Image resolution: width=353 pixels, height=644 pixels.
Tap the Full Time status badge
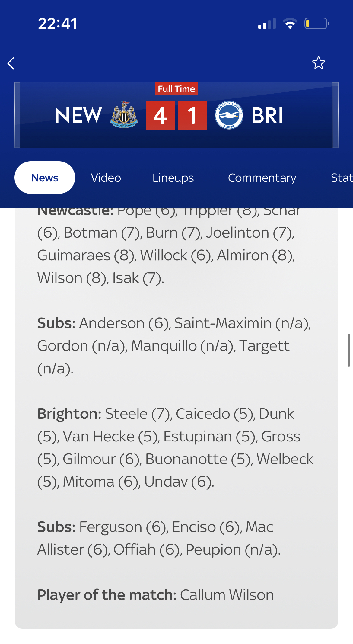tap(176, 89)
